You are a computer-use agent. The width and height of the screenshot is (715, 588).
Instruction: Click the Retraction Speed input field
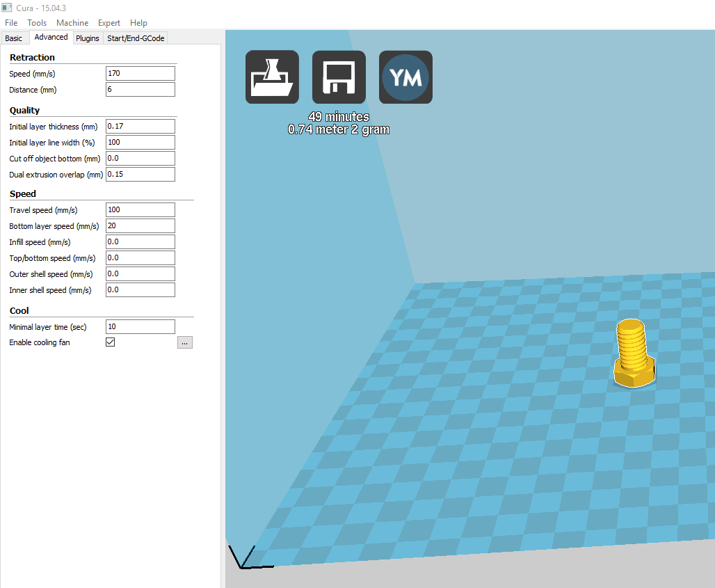click(x=140, y=74)
